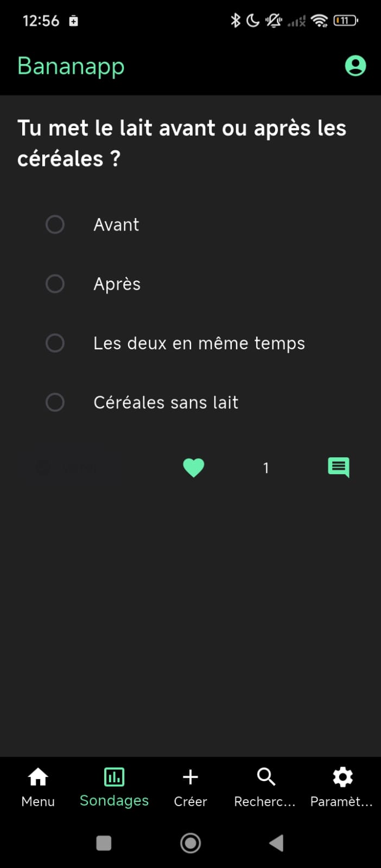Select the radio circle beside Après
This screenshot has width=381, height=868.
coord(55,284)
